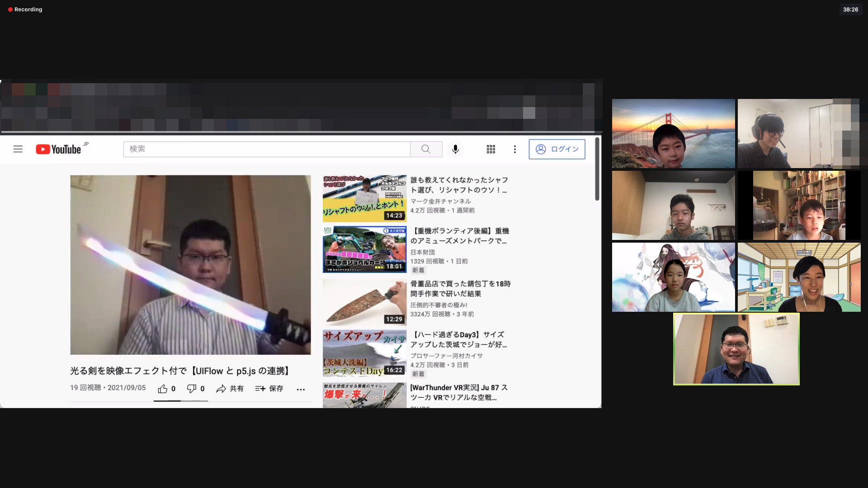868x488 pixels.
Task: Click the 共有 share button
Action: point(230,389)
